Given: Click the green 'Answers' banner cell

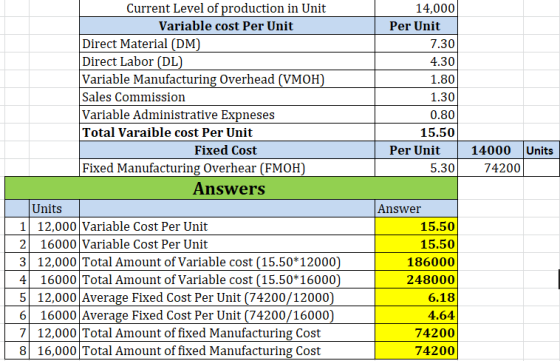Looking at the screenshot, I should point(231,188).
